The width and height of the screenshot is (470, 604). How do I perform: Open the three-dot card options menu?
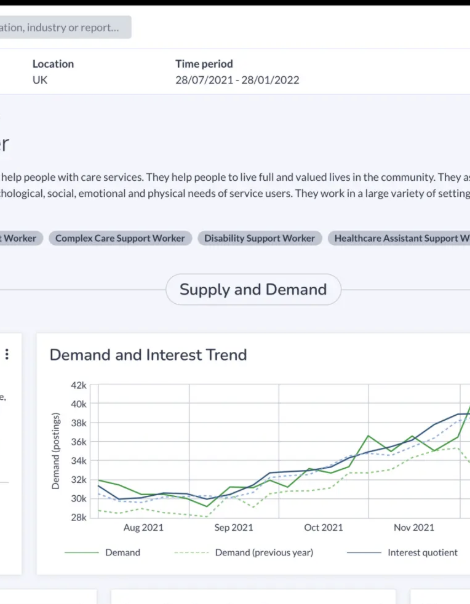click(x=7, y=354)
